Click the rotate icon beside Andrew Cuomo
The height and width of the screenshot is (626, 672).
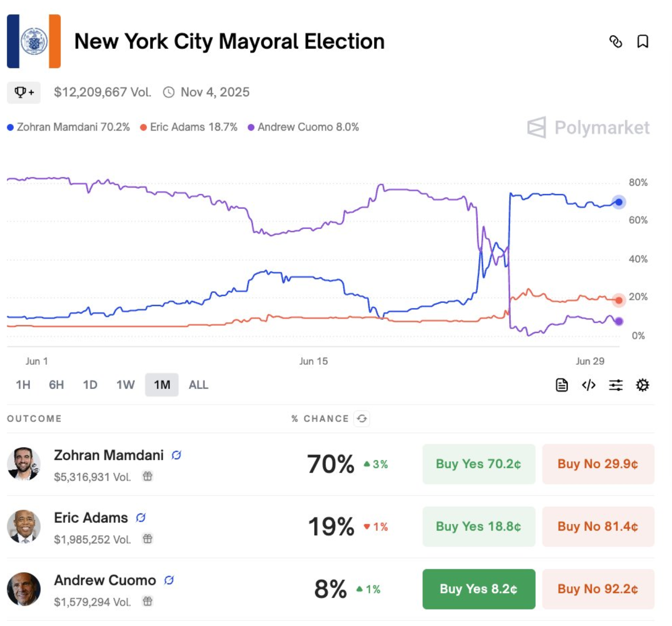point(169,580)
